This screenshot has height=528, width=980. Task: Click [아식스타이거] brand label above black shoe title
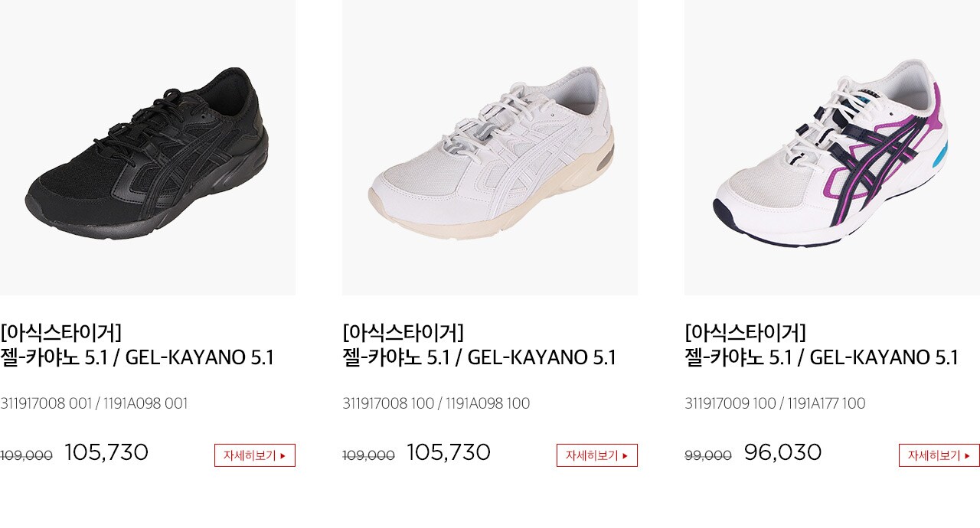click(x=61, y=332)
